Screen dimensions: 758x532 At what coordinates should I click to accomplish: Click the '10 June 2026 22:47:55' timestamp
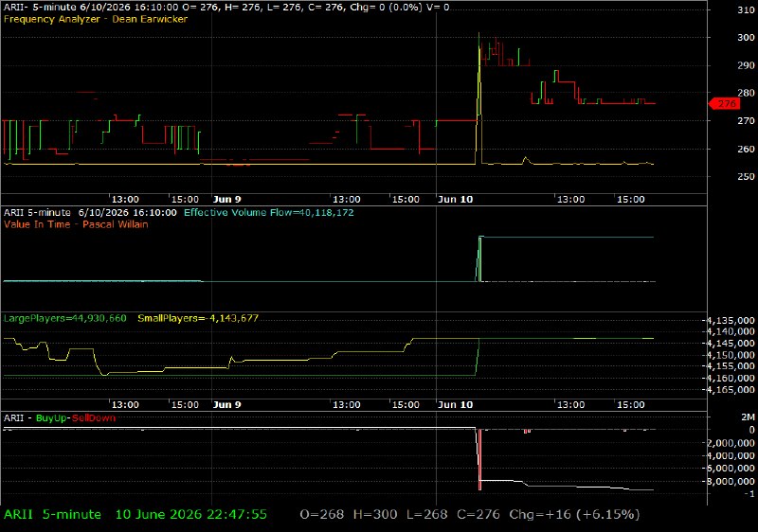191,515
